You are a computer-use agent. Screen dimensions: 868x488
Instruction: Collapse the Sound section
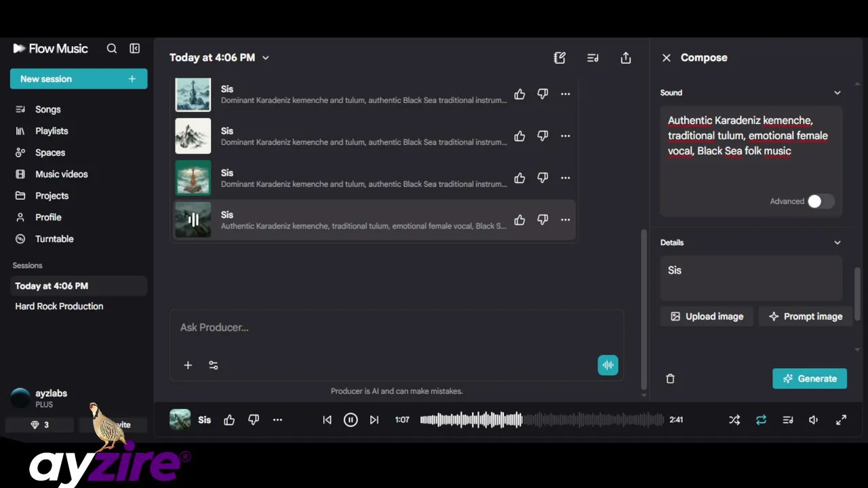click(837, 93)
